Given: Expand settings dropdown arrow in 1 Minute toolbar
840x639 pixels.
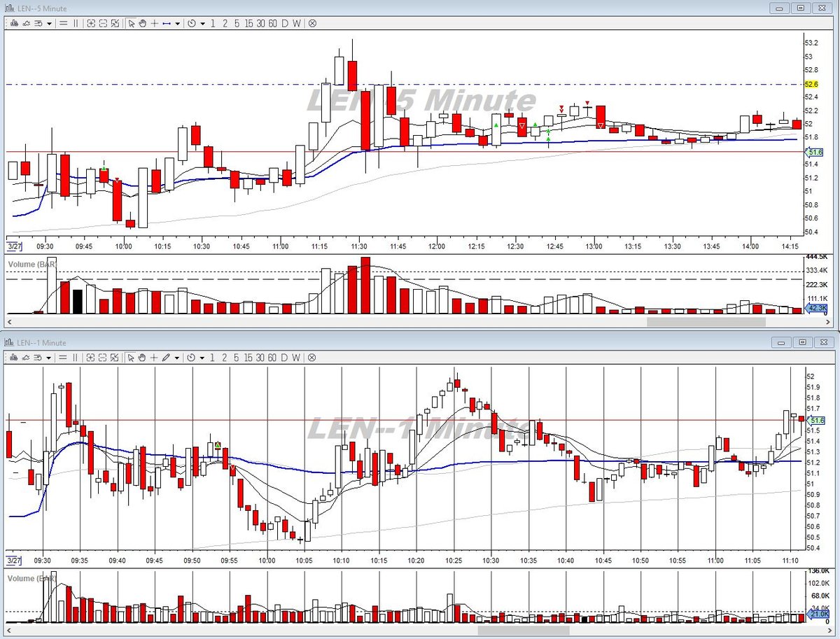Looking at the screenshot, I should click(49, 358).
